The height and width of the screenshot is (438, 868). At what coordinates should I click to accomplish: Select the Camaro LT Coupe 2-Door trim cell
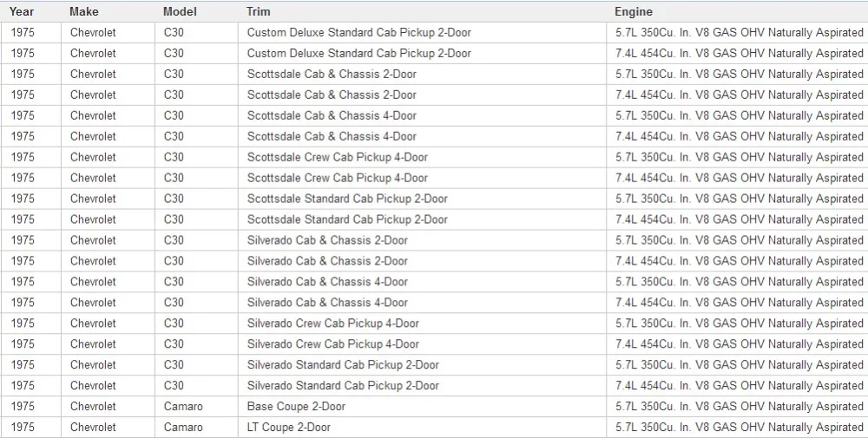pos(289,427)
